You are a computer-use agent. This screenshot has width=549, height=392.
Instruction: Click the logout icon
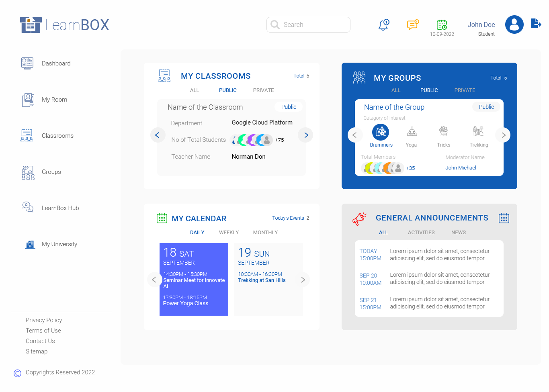536,24
